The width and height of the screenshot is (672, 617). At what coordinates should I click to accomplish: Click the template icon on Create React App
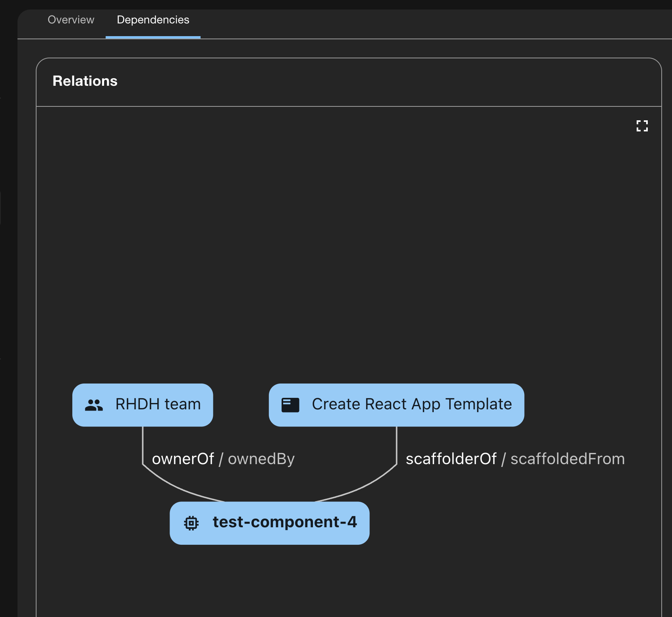pyautogui.click(x=290, y=405)
